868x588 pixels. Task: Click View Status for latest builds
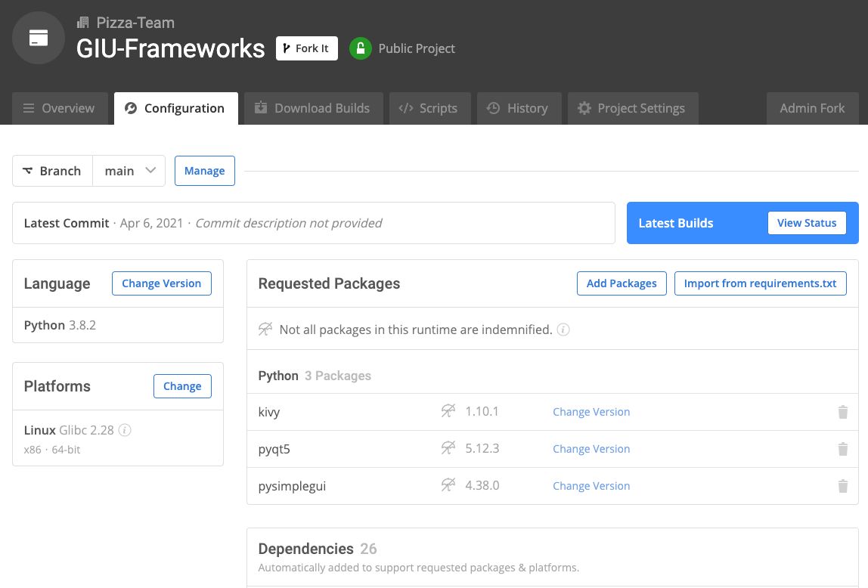point(806,223)
